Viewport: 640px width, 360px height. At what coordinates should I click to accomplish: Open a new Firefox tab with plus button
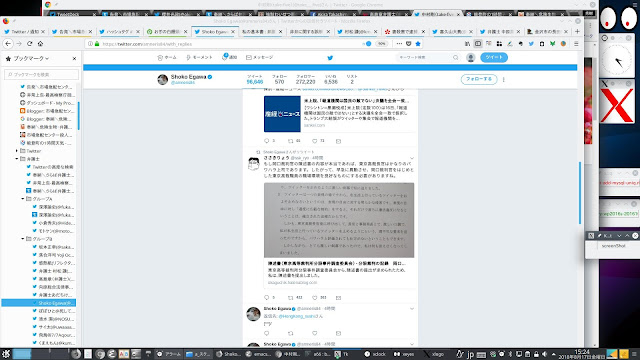[x=577, y=31]
